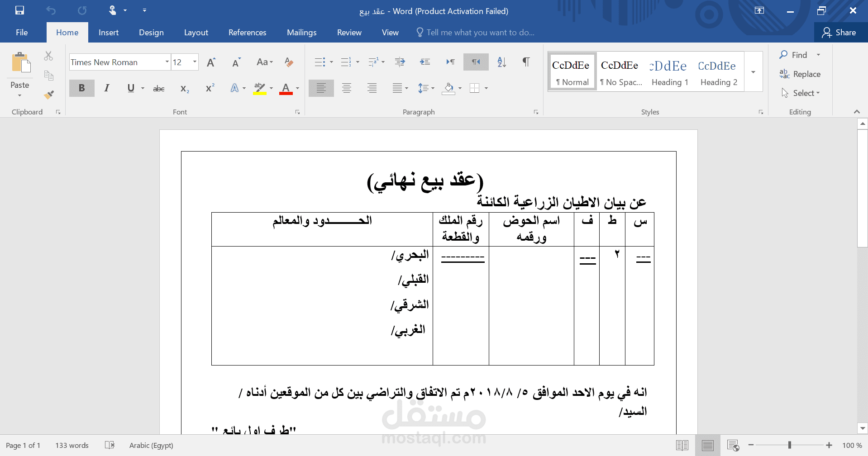
Task: Apply red font color
Action: point(286,88)
